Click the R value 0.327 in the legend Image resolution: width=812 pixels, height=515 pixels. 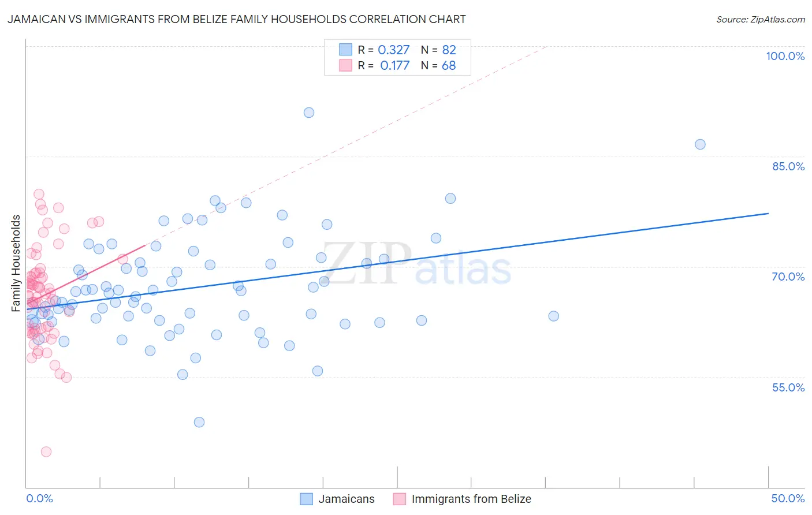click(x=394, y=50)
